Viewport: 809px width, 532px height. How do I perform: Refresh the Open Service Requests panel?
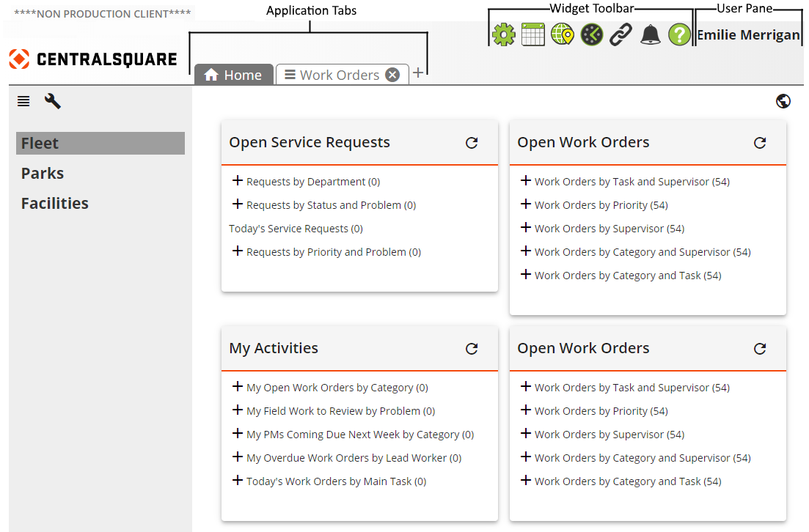point(472,143)
